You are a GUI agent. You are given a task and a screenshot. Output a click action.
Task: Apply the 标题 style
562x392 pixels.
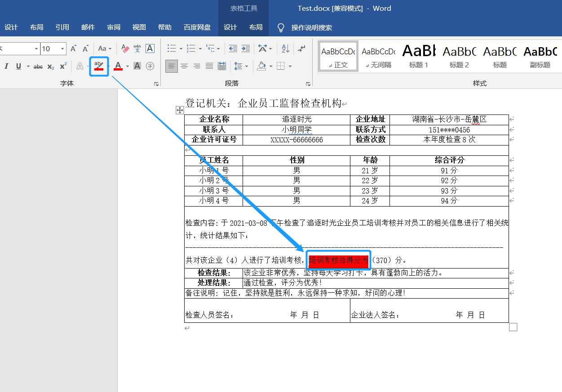pos(500,56)
